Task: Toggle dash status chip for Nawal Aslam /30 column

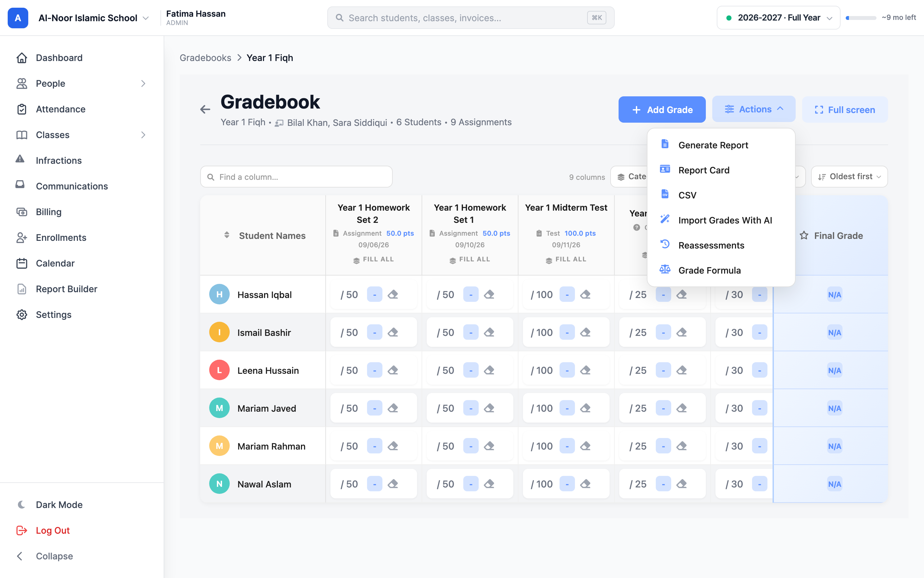Action: coord(759,484)
